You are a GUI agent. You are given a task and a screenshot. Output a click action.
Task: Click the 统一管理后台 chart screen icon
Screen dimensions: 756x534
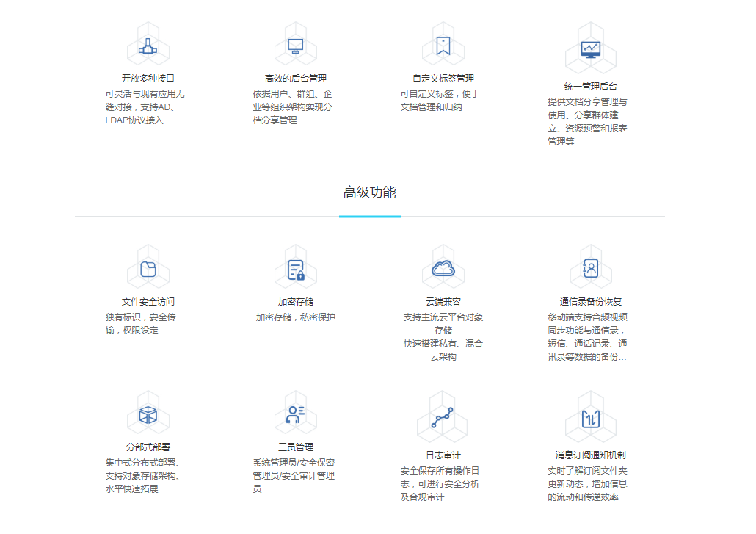[x=590, y=50]
